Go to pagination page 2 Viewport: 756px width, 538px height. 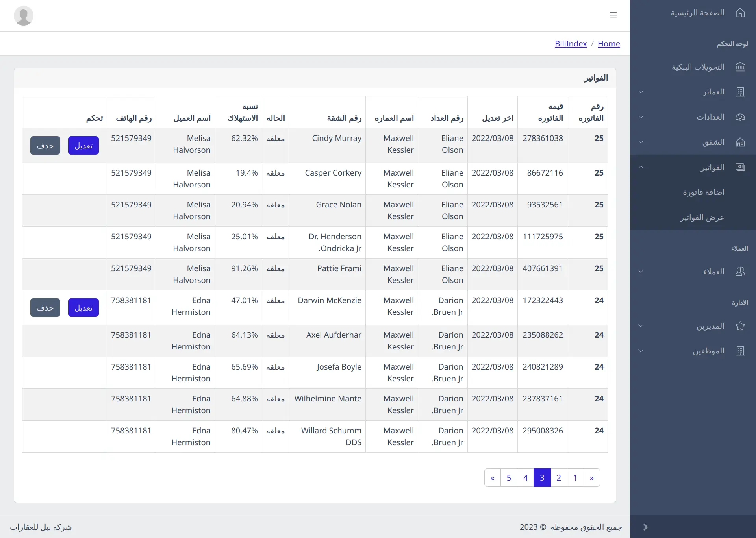point(559,478)
